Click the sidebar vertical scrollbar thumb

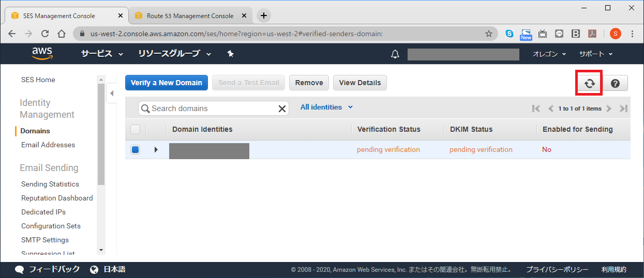point(101,134)
